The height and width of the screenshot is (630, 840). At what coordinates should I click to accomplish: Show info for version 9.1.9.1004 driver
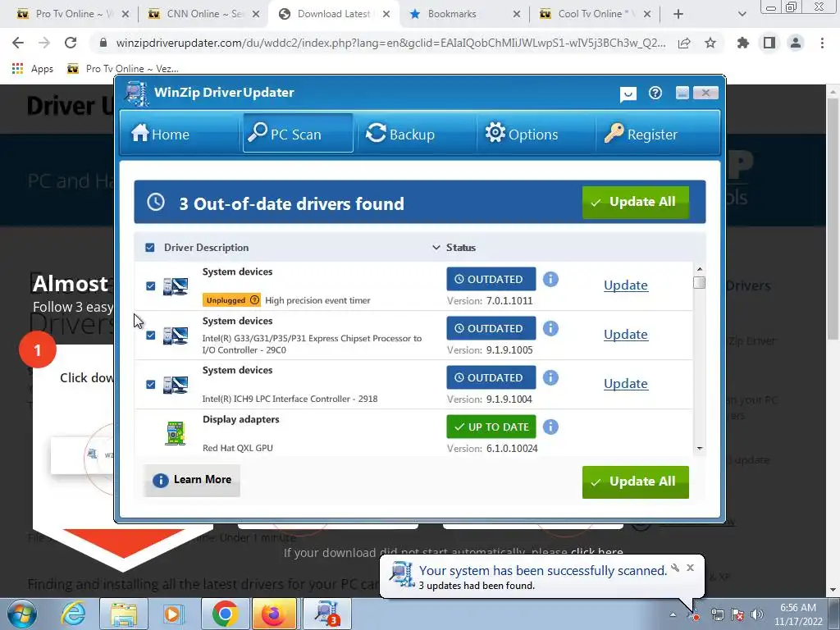[x=550, y=377]
